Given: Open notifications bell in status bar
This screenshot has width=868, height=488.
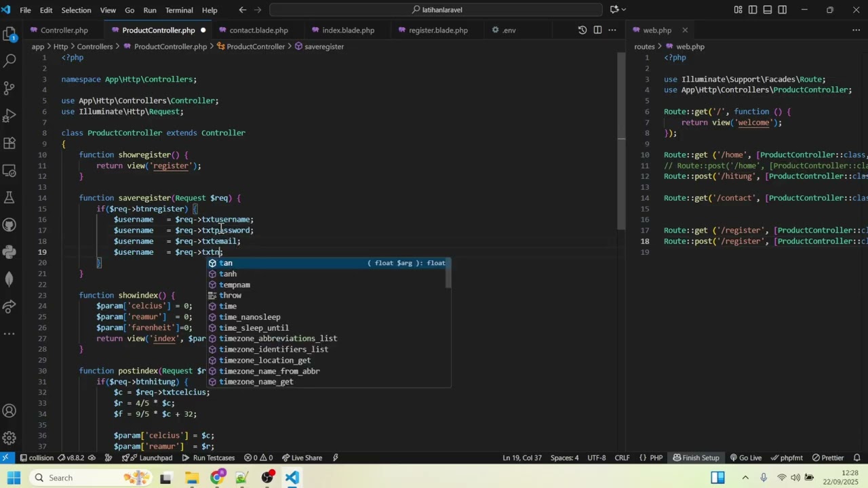Looking at the screenshot, I should pos(856,457).
